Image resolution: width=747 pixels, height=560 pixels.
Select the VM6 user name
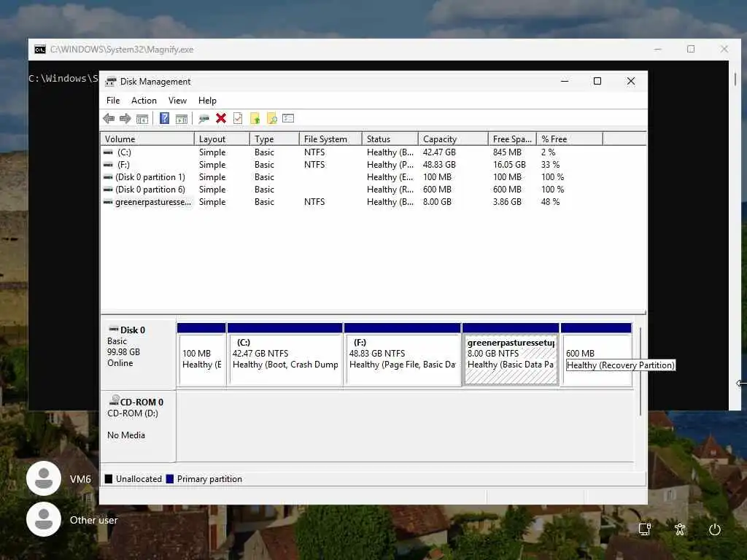pyautogui.click(x=80, y=479)
